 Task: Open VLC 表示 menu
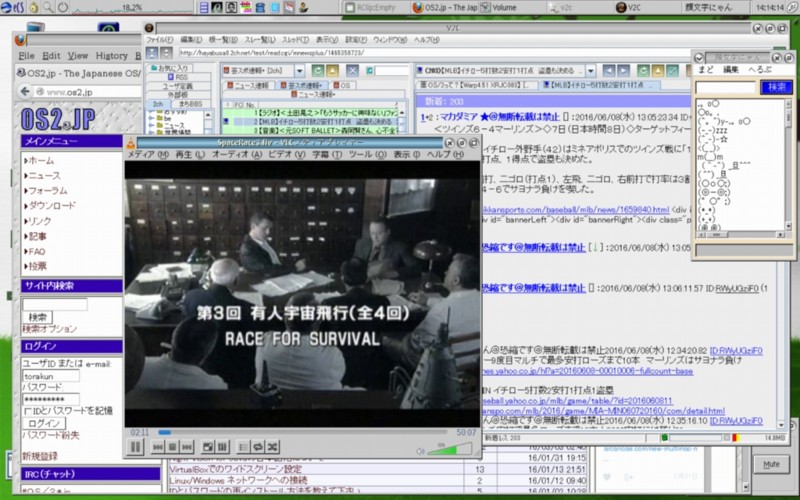click(x=407, y=154)
